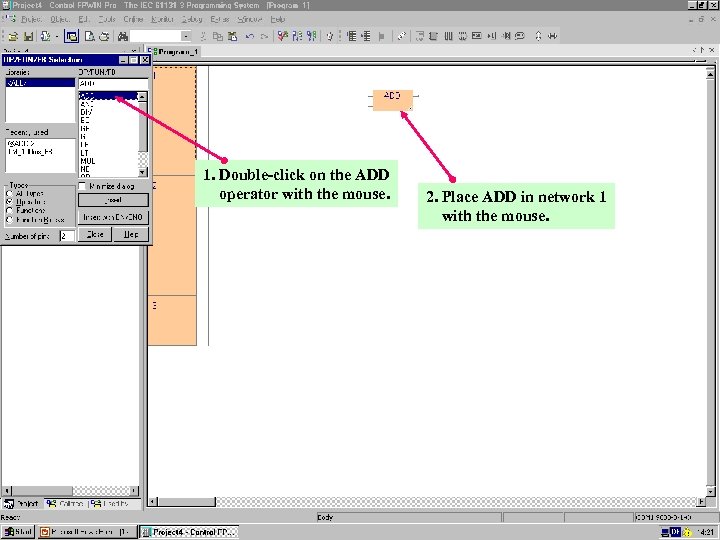Open the Online menu
This screenshot has width=720, height=540.
tap(133, 19)
